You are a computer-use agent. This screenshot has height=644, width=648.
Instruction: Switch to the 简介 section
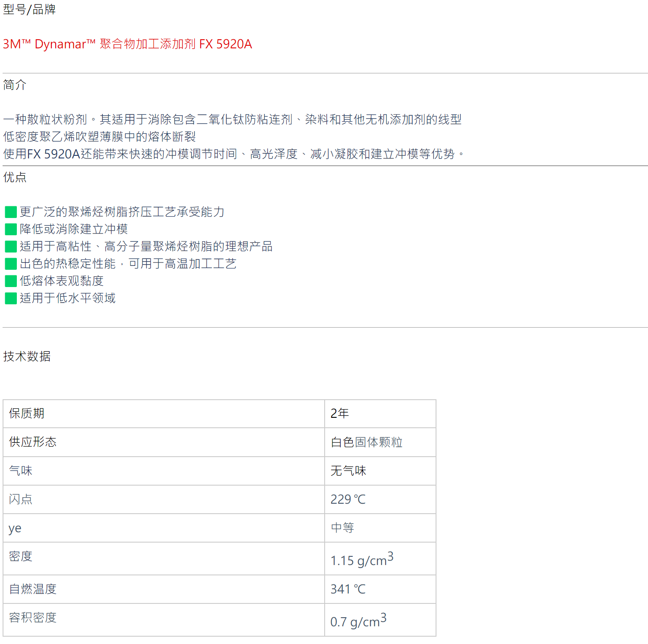14,85
